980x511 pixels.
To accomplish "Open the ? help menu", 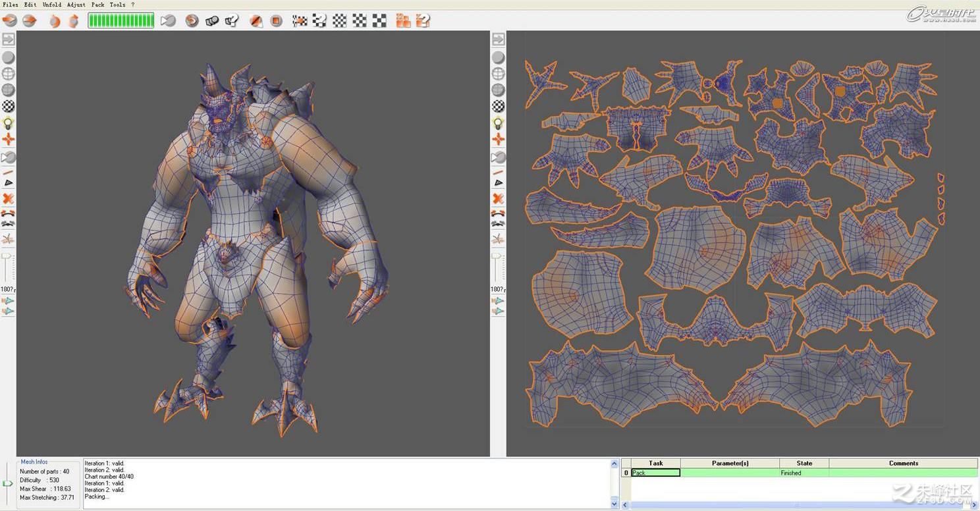I will click(133, 5).
